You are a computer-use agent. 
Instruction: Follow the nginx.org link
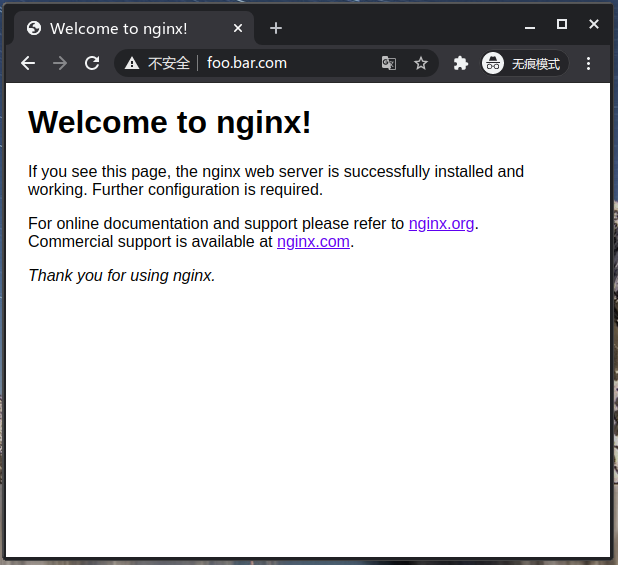441,223
